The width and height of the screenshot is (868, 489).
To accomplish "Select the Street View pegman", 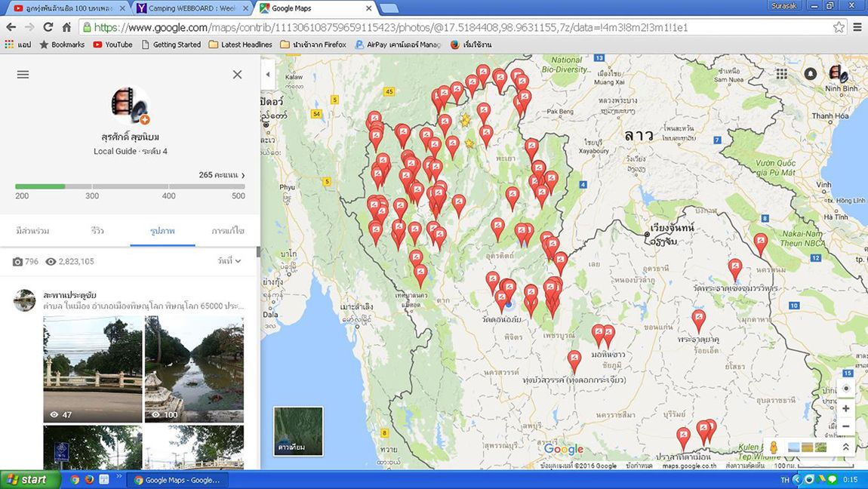I will (774, 447).
